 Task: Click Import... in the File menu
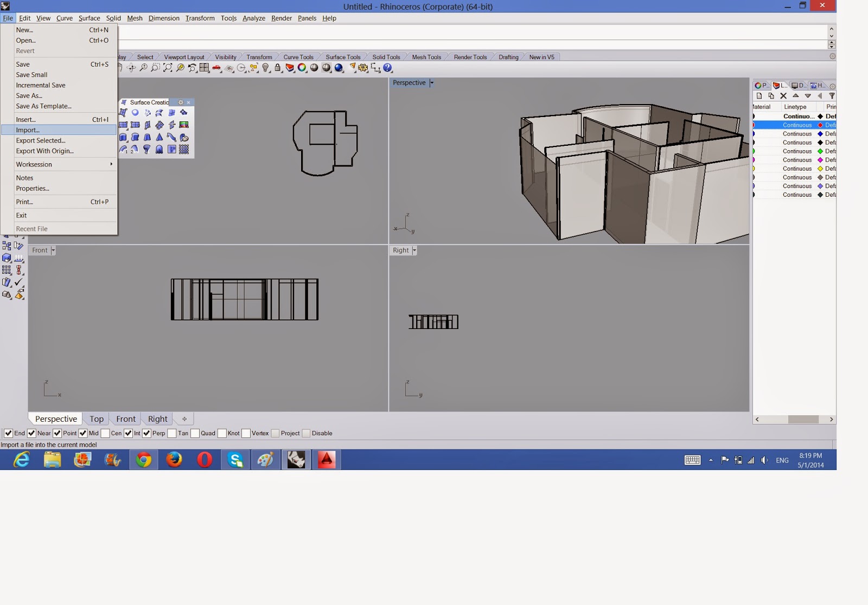pyautogui.click(x=59, y=130)
